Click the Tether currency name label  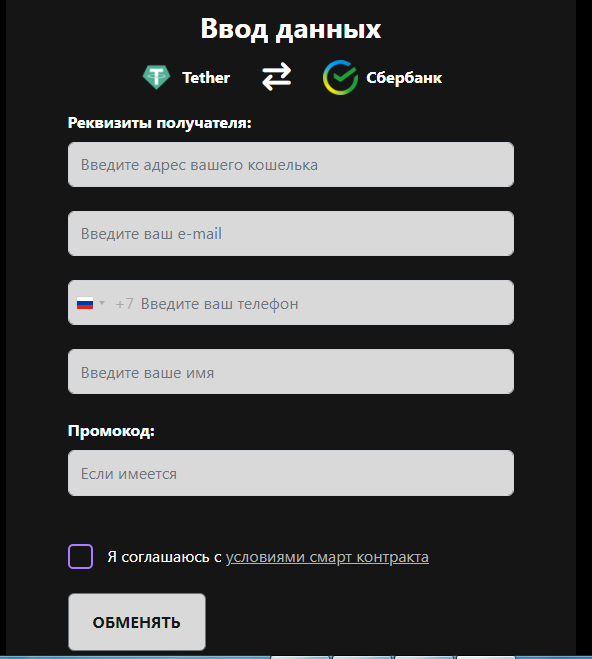pyautogui.click(x=206, y=78)
